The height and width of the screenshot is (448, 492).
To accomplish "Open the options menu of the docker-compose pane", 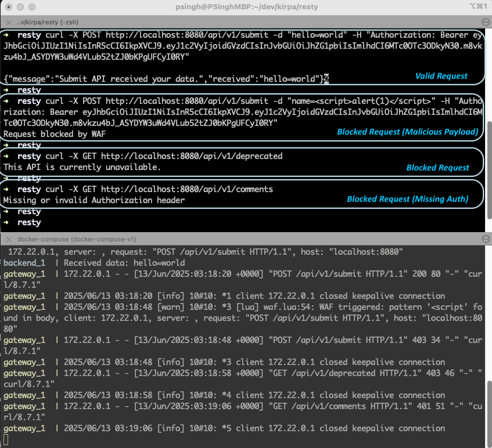I will (x=486, y=239).
